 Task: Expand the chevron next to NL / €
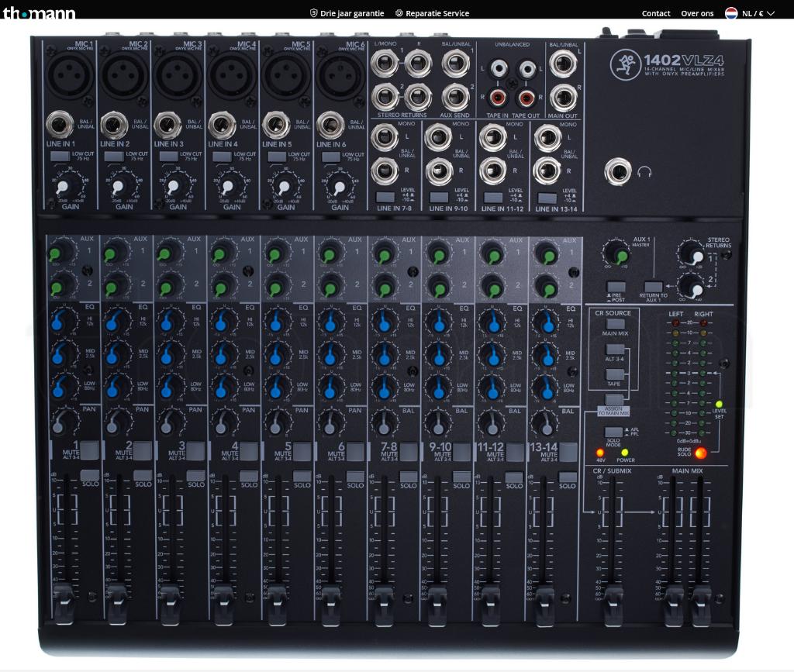pyautogui.click(x=771, y=14)
